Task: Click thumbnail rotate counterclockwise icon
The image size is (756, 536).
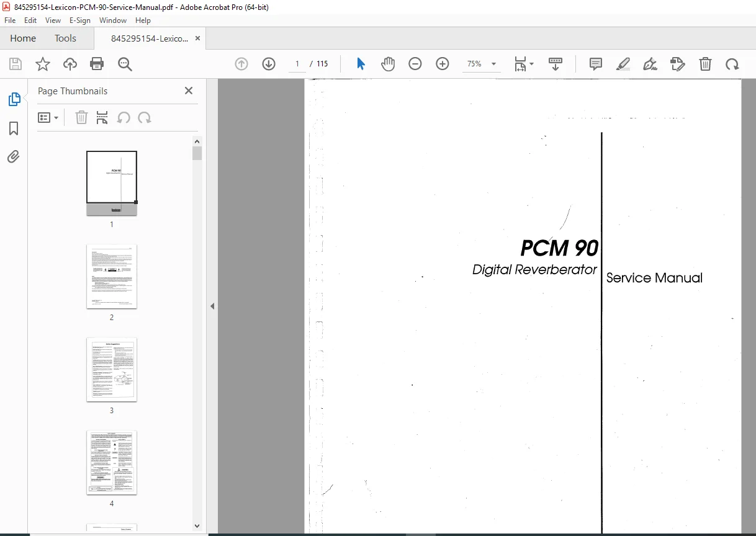Action: pyautogui.click(x=124, y=117)
